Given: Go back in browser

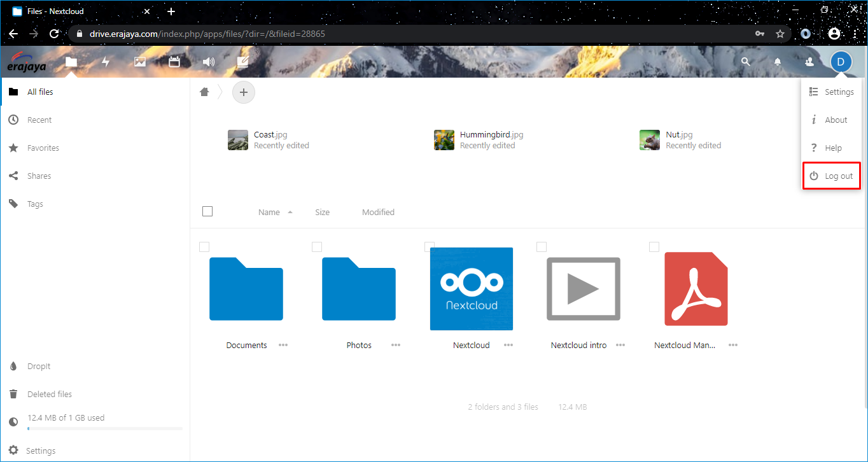Looking at the screenshot, I should [x=13, y=34].
